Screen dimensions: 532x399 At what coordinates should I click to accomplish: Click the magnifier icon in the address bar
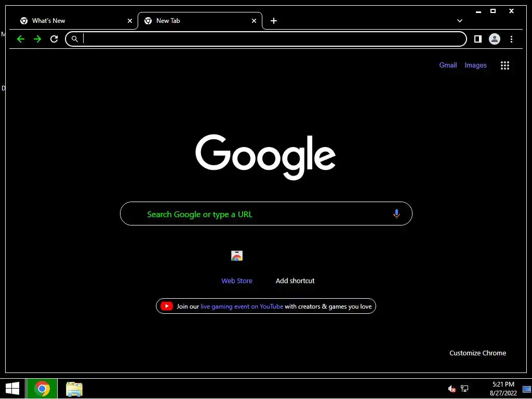pyautogui.click(x=75, y=39)
